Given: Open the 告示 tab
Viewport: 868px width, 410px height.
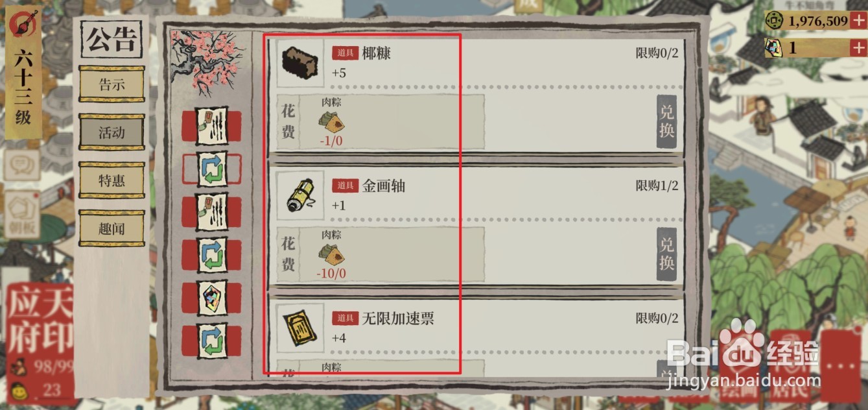Looking at the screenshot, I should [111, 84].
